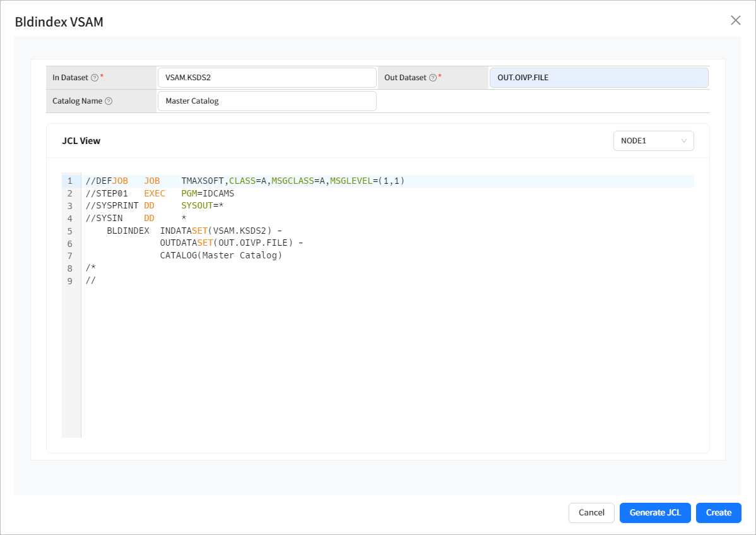Screen dimensions: 756x535
Task: Place cursor on the DEFJOB JOB line
Action: (245, 181)
